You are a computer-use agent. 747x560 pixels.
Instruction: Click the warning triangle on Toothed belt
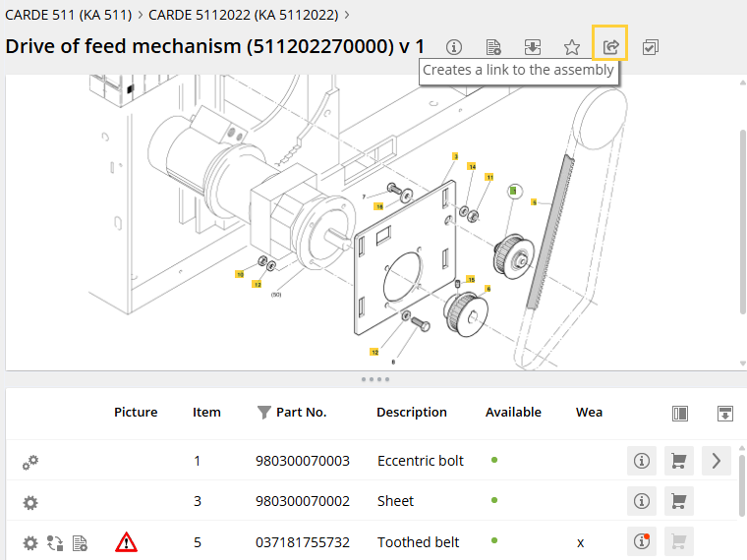[127, 541]
